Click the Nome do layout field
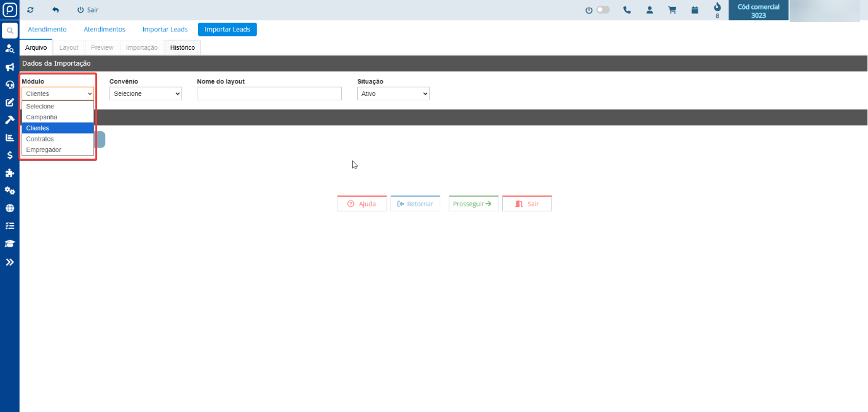The height and width of the screenshot is (412, 868). [x=269, y=93]
